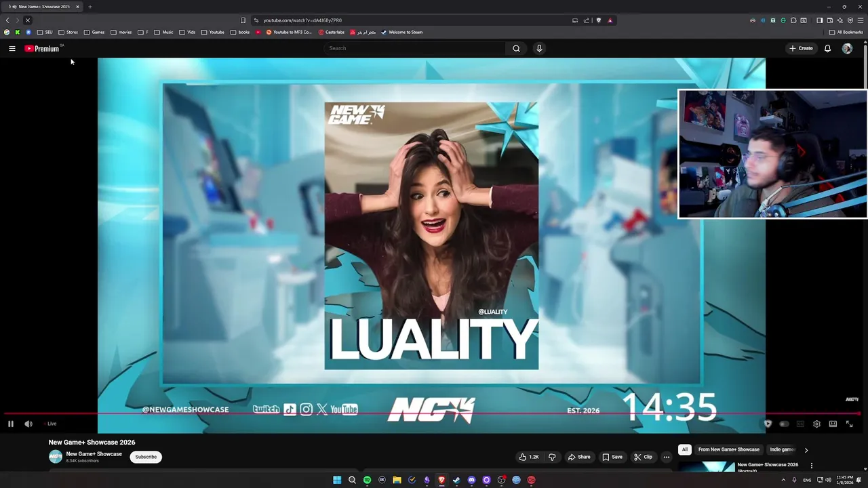Enter full screen mode
Image resolution: width=868 pixels, height=488 pixels.
point(849,424)
